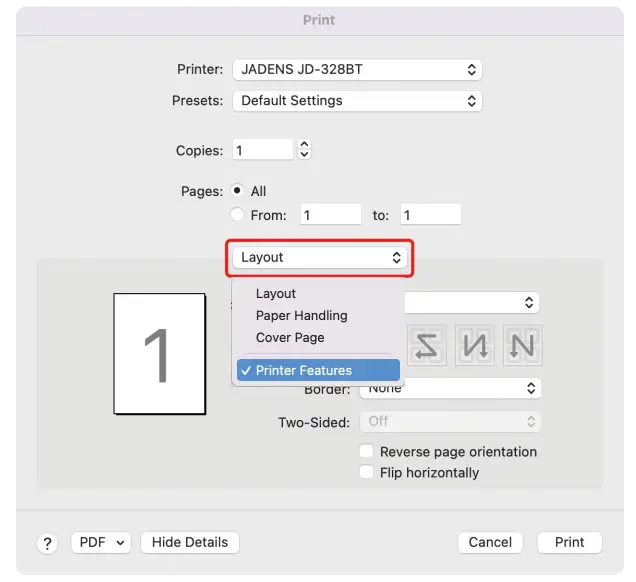Viewport: 636px width, 582px height.
Task: Open the Two-Sided Off dropdown
Action: click(450, 421)
